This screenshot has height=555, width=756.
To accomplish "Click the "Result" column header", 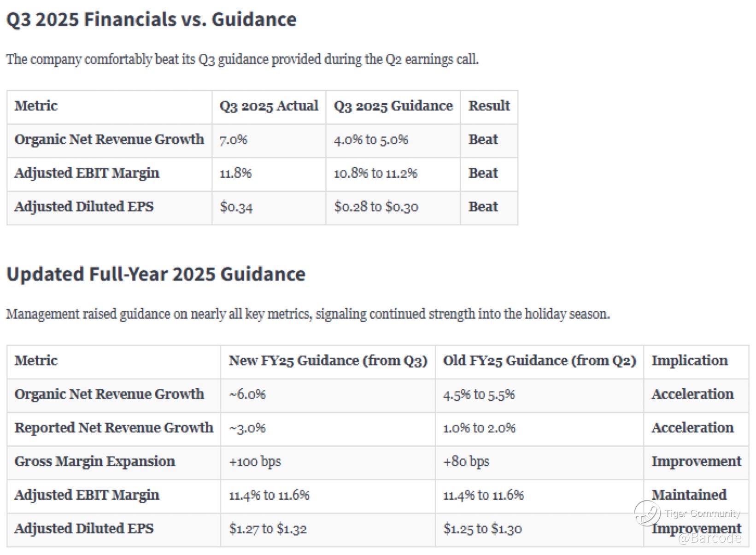I will [489, 106].
